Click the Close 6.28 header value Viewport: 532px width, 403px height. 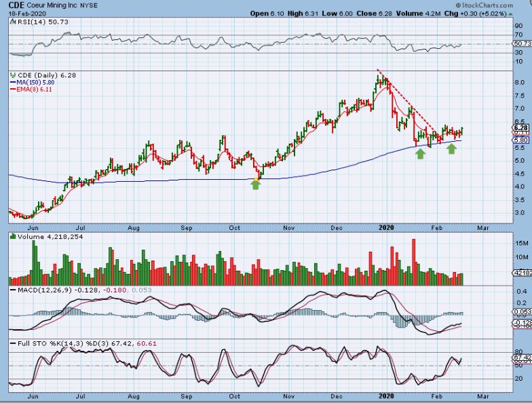pos(375,14)
